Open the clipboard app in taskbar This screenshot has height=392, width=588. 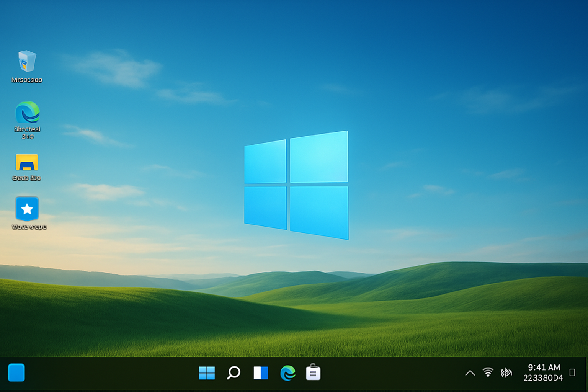coord(313,372)
